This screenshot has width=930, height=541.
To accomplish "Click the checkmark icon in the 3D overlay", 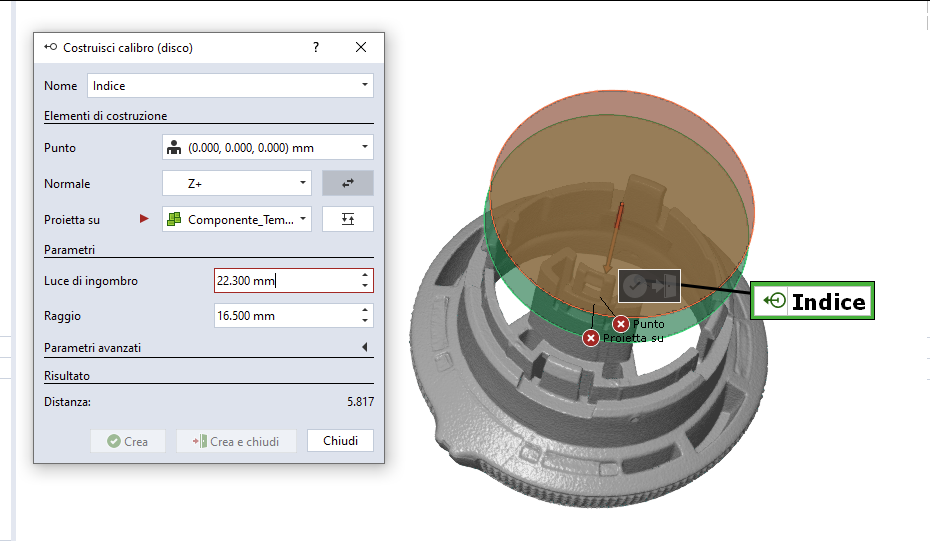I will pyautogui.click(x=633, y=286).
